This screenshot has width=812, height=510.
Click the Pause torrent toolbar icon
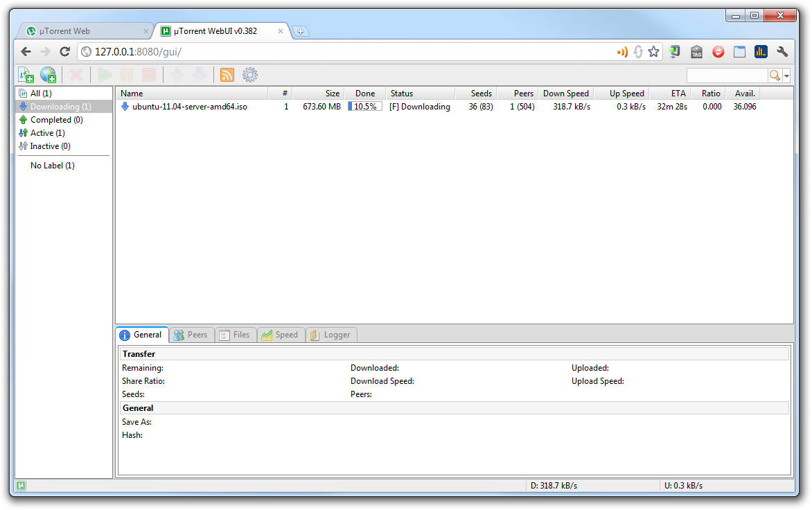127,75
